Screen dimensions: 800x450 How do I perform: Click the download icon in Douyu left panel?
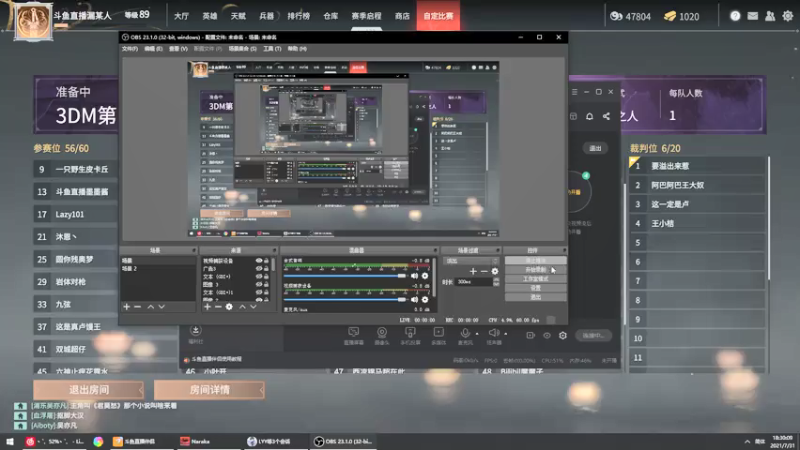pyautogui.click(x=195, y=330)
